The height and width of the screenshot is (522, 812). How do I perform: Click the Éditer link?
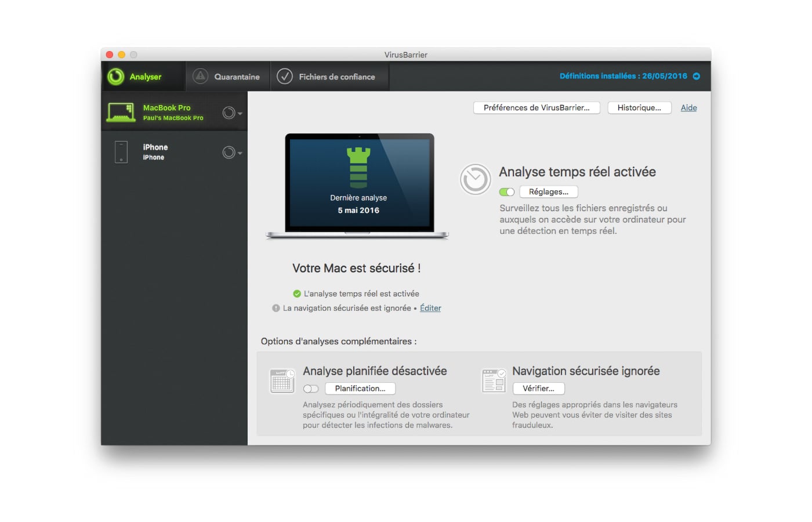(430, 308)
